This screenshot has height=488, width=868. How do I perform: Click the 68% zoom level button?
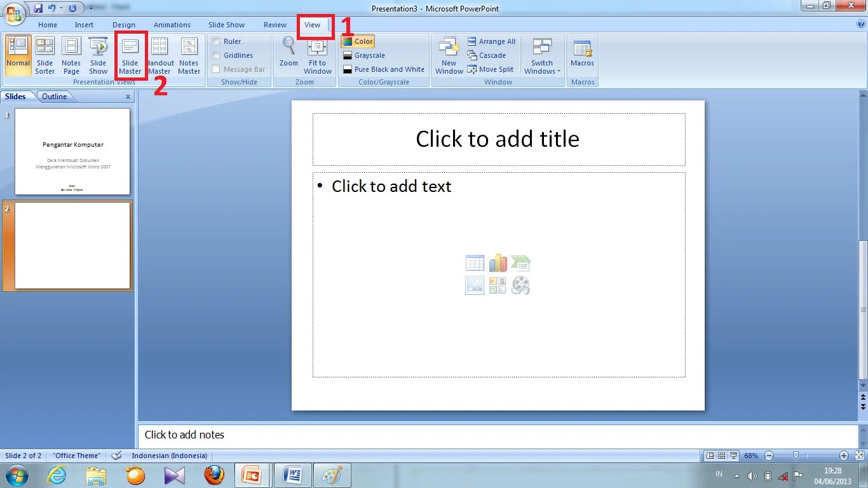coord(751,456)
